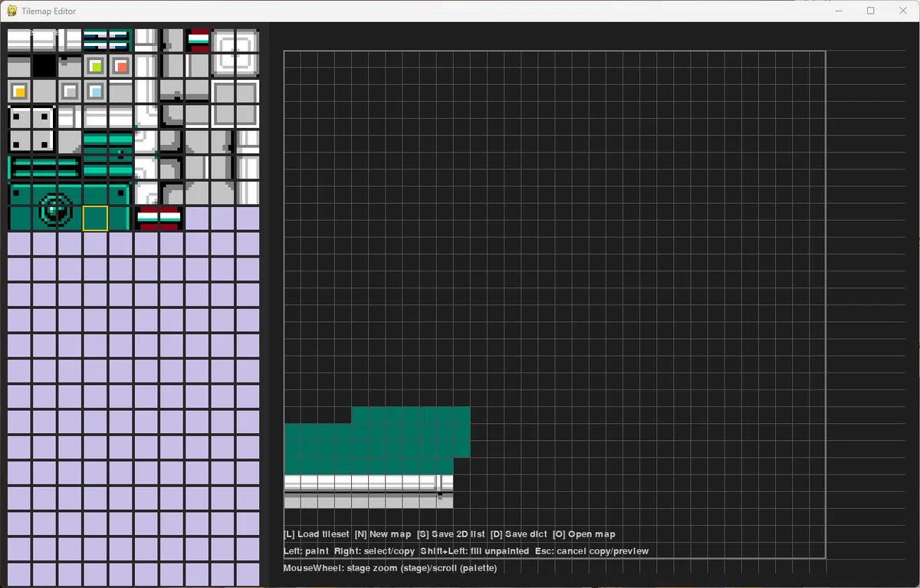
Task: Click the "Left: paint" help text
Action: (306, 551)
